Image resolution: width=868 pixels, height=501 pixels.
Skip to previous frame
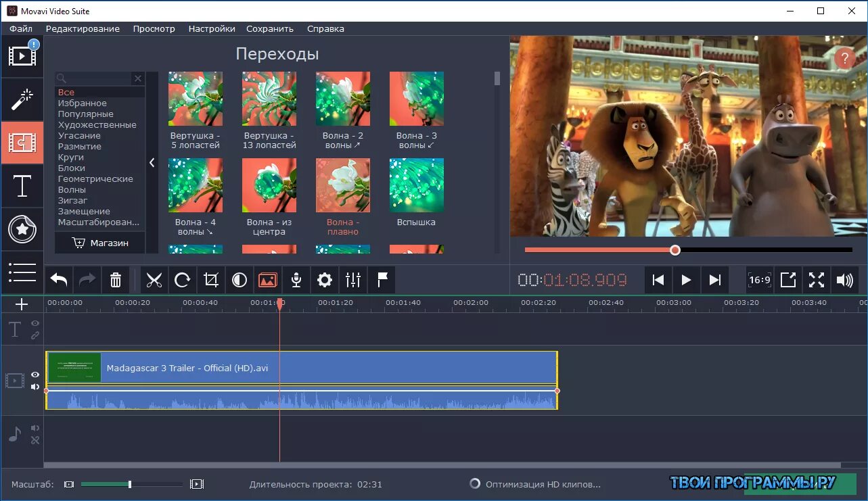coord(658,279)
